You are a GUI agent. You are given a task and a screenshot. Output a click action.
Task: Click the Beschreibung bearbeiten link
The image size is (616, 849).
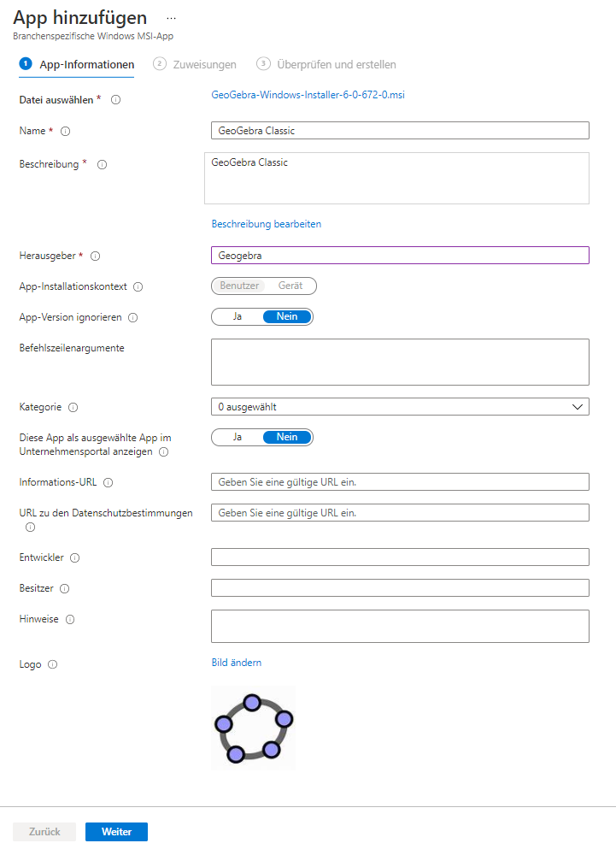pyautogui.click(x=267, y=224)
